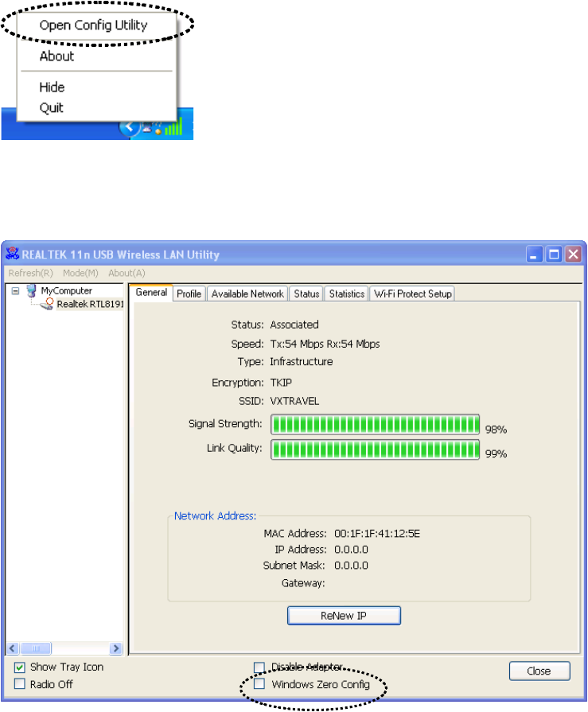This screenshot has width=588, height=712.
Task: Click the tree panel scroll right arrow
Action: tap(116, 648)
